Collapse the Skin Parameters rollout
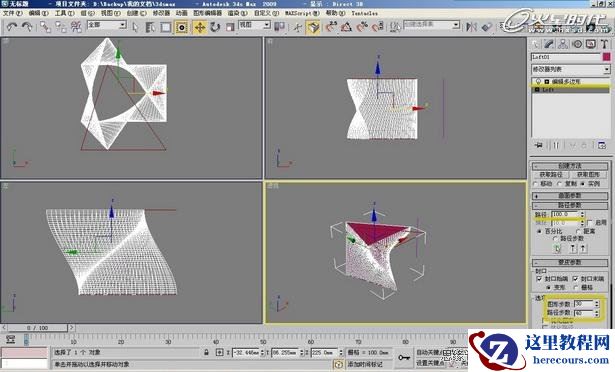The height and width of the screenshot is (372, 615). pyautogui.click(x=570, y=262)
